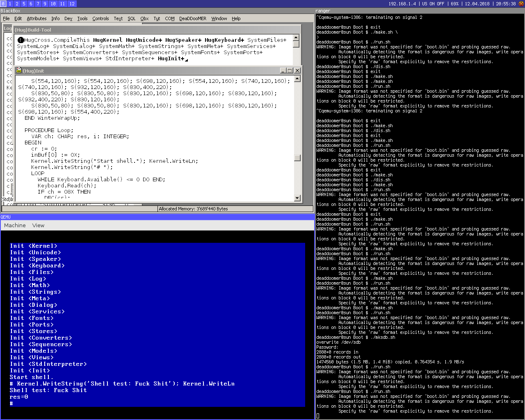This screenshot has height=420, width=525.
Task: Open the Attributes menu
Action: click(37, 18)
